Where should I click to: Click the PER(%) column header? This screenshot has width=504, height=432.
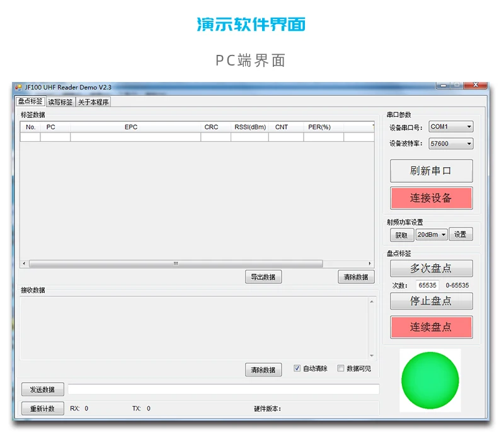[324, 127]
